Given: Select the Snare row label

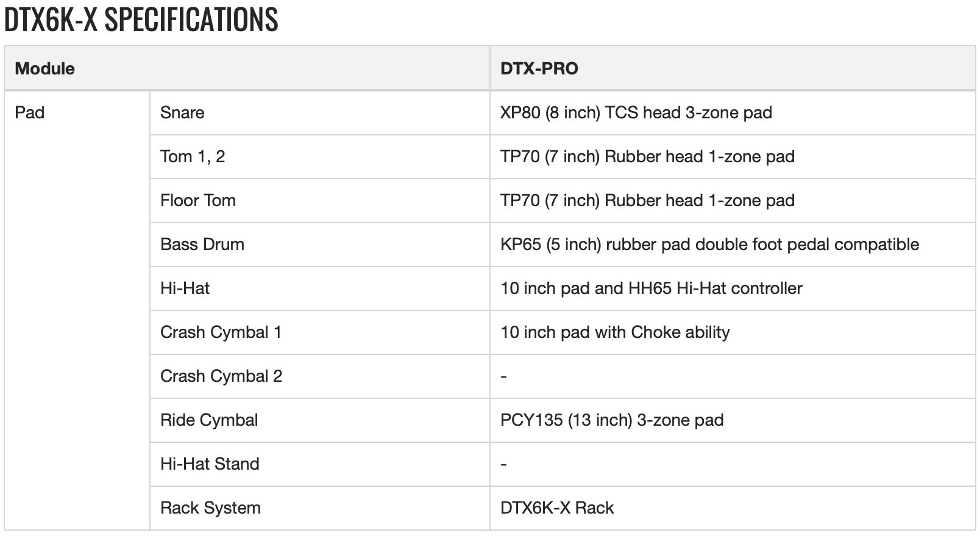Looking at the screenshot, I should [182, 113].
